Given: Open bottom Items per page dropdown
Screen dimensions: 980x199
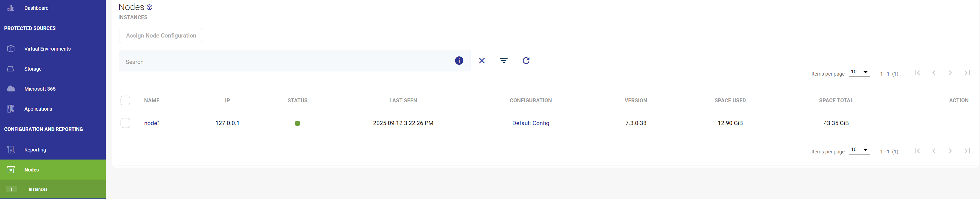Looking at the screenshot, I should click(x=859, y=150).
